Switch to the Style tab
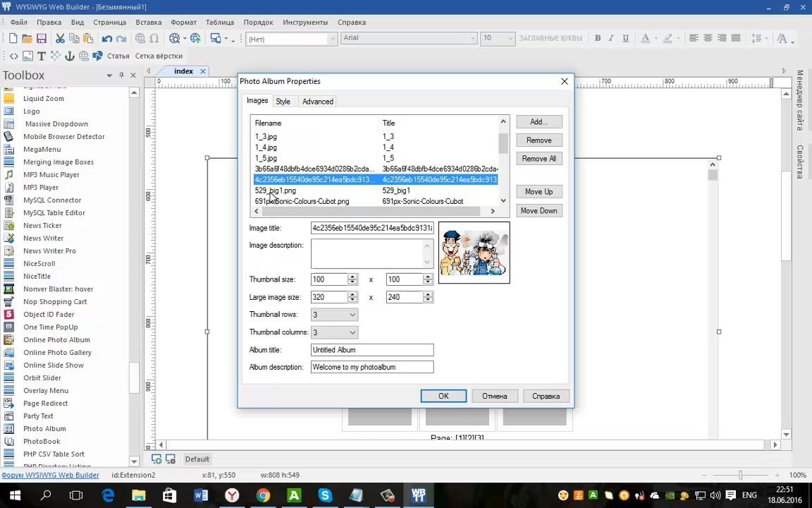Viewport: 812px width, 508px height. tap(283, 102)
